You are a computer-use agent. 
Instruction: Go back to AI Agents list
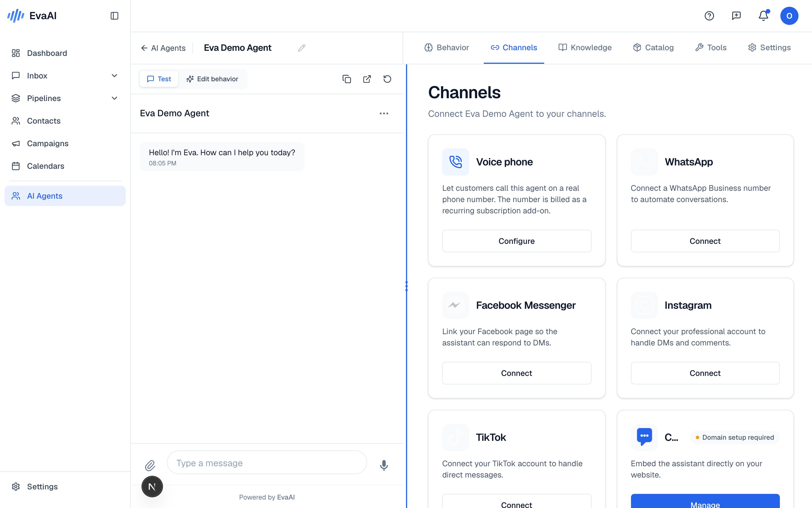tap(163, 48)
